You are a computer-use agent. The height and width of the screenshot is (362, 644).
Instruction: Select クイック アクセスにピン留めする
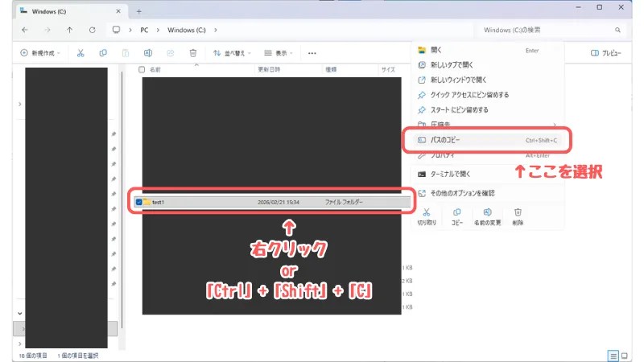[488, 95]
